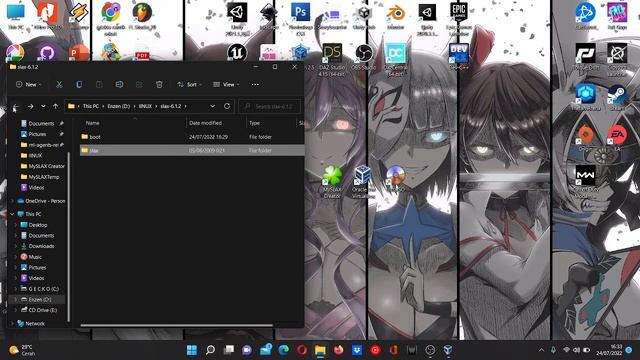Open MySLAX Creator clover desktop shortcut

tap(332, 182)
